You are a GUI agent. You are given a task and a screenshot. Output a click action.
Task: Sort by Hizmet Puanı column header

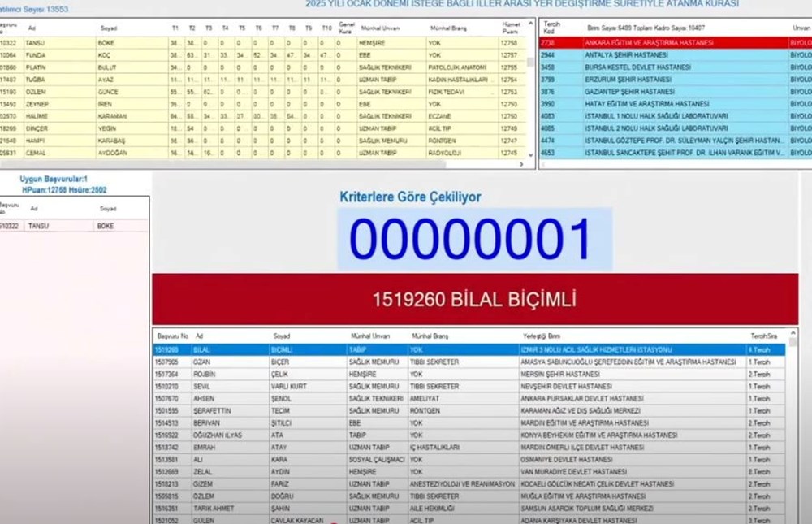click(510, 28)
